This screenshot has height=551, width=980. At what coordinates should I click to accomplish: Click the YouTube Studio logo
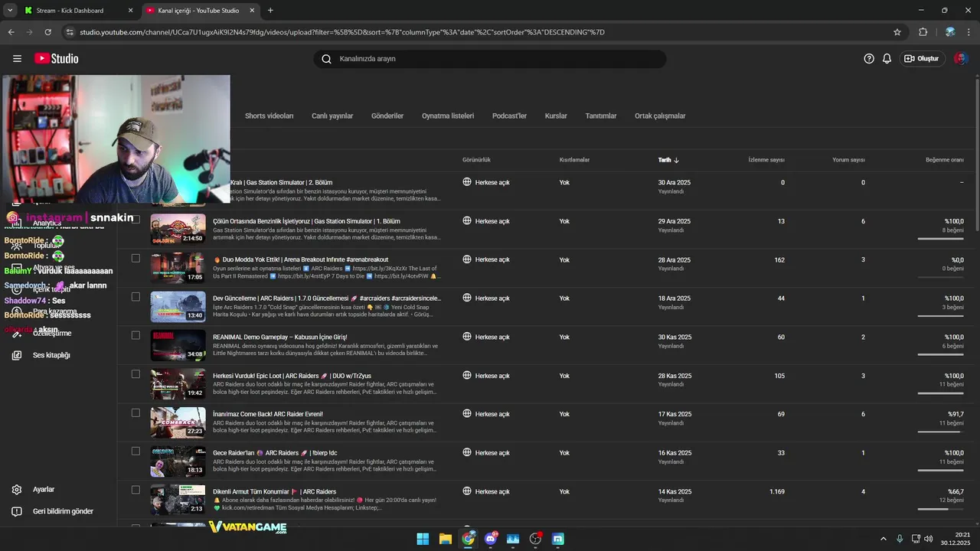click(x=56, y=58)
